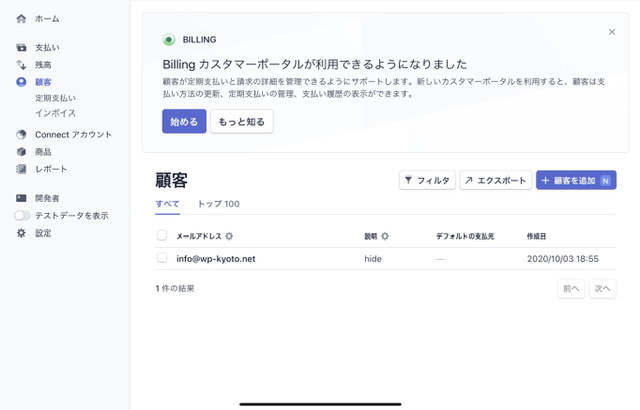640x410 pixels.
Task: Dismiss the Billing banner with the X
Action: [612, 32]
